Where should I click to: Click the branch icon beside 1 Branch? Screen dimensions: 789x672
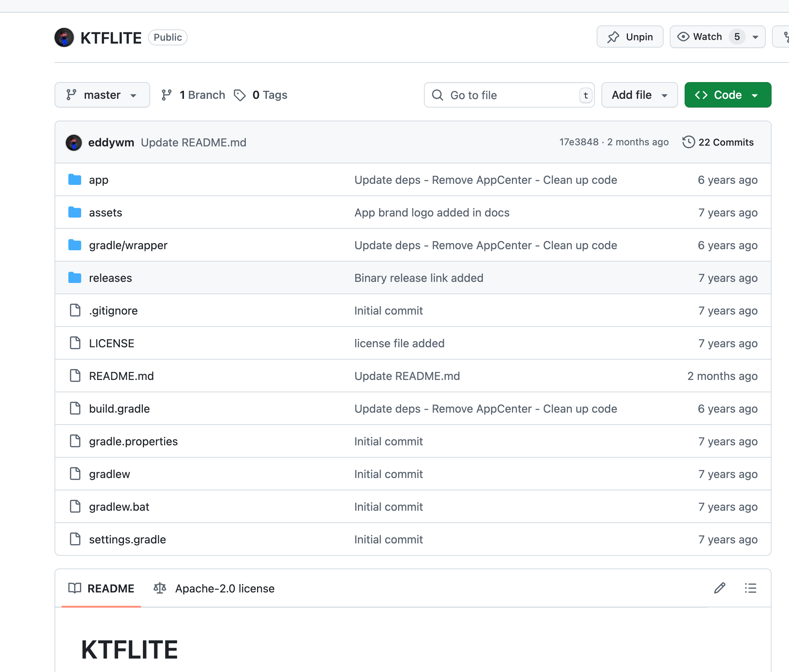coord(167,95)
